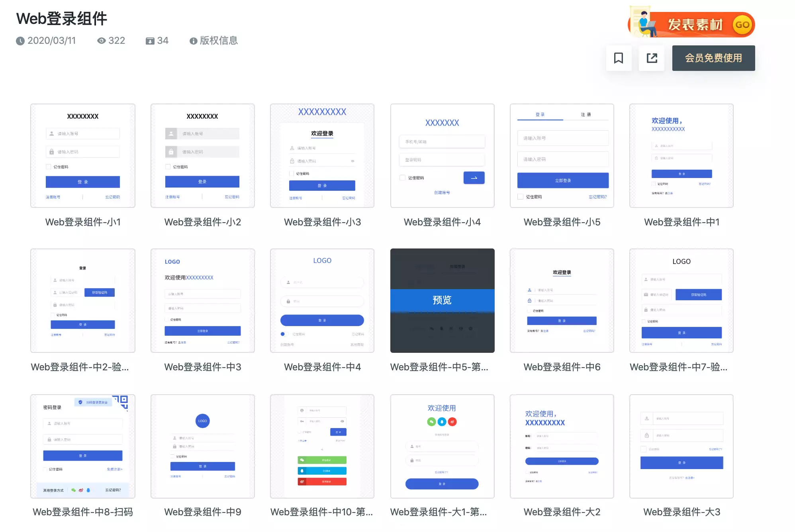Click the round LOGO icon in 中9 thumbnail

point(202,421)
